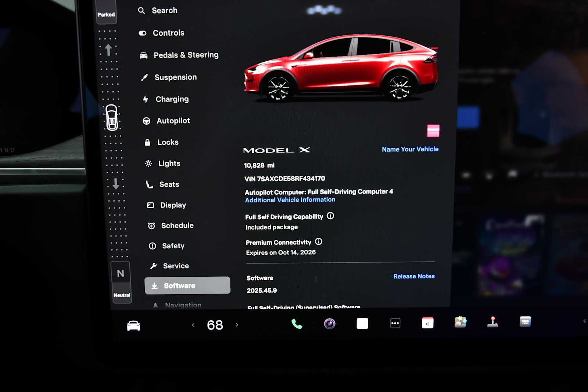Viewport: 588px width, 392px height.
Task: Tap the Service wrench icon
Action: pyautogui.click(x=154, y=266)
